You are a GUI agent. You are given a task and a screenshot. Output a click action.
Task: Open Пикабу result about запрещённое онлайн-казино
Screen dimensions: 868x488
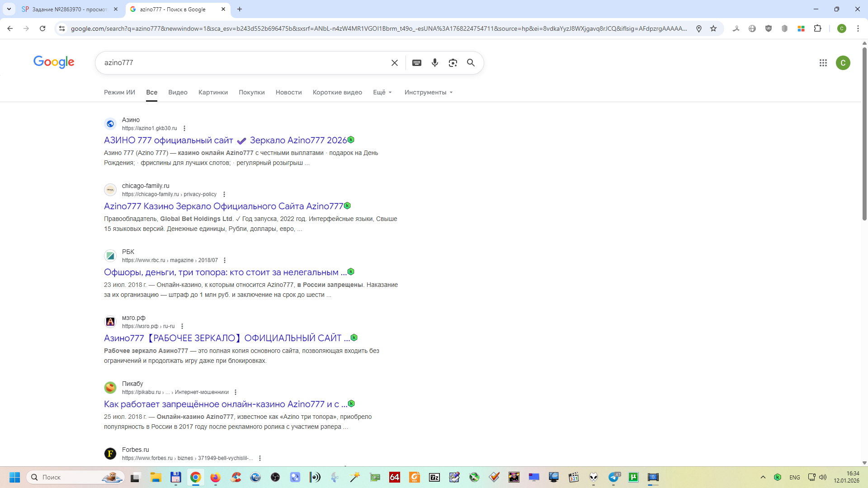click(x=225, y=404)
